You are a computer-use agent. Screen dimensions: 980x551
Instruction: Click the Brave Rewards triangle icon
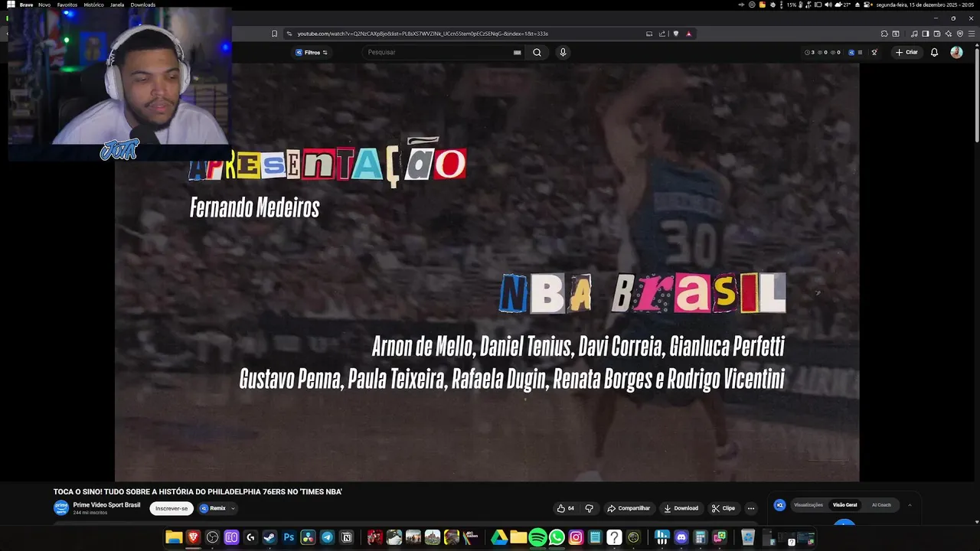(x=689, y=34)
